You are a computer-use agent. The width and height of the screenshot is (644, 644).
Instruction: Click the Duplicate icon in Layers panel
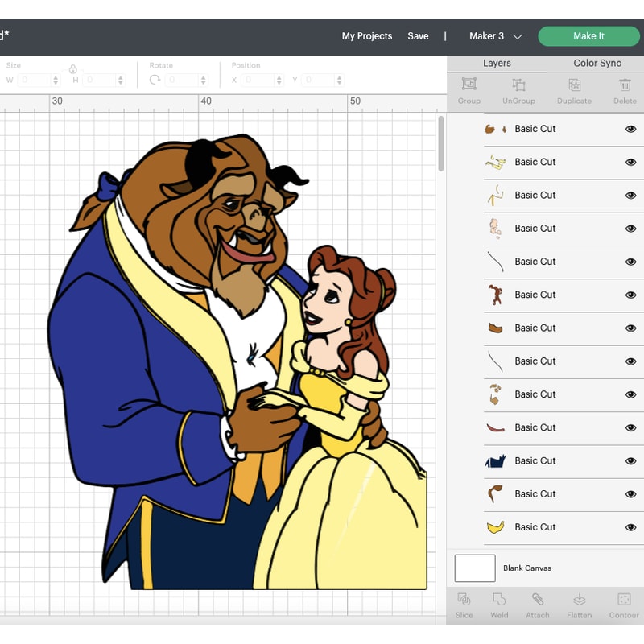[573, 89]
